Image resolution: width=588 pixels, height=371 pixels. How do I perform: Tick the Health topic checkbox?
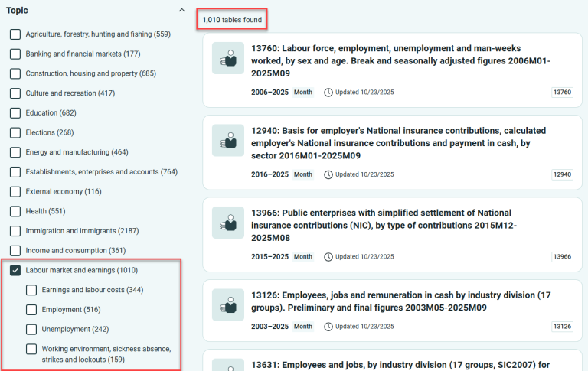15,211
